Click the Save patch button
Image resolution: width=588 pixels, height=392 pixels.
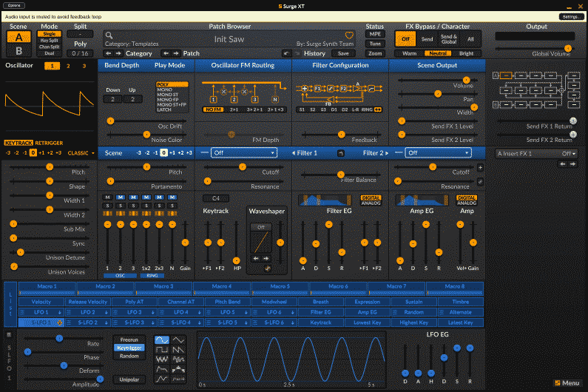(x=343, y=53)
